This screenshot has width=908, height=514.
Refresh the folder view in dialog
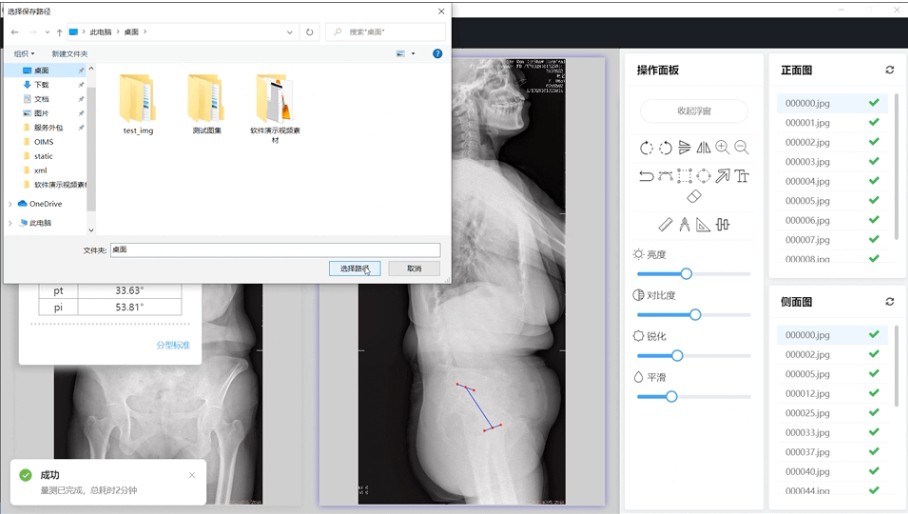point(310,32)
